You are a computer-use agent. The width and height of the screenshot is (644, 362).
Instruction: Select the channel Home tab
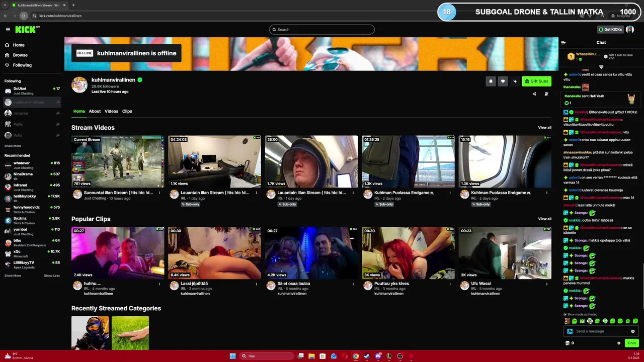coord(79,111)
